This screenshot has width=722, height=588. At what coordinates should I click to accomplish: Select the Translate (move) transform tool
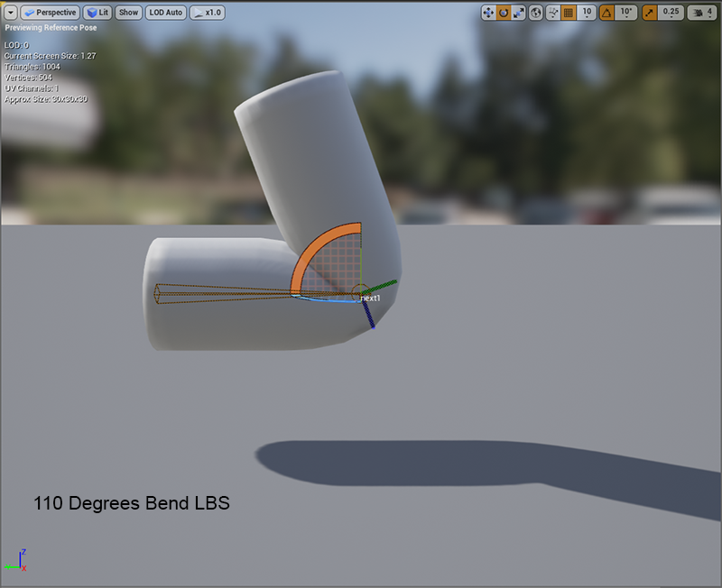488,13
